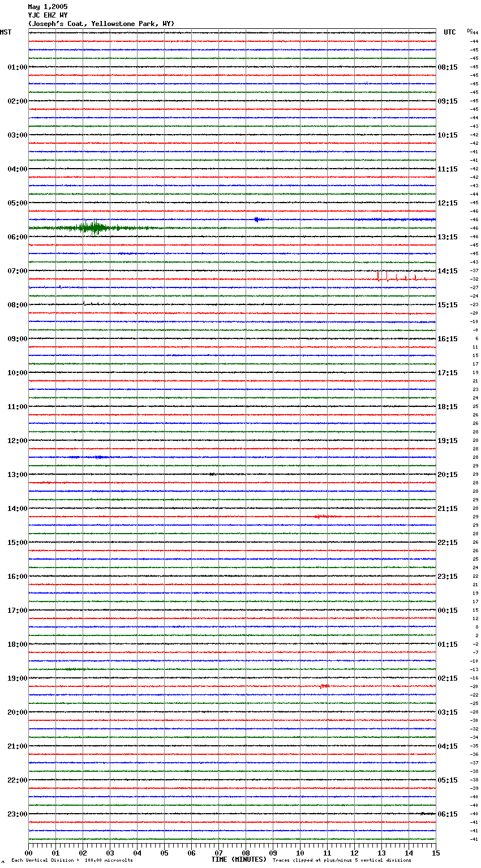481x868 pixels.
Task: Select the 07:00 MST time label
Action: 17,271
